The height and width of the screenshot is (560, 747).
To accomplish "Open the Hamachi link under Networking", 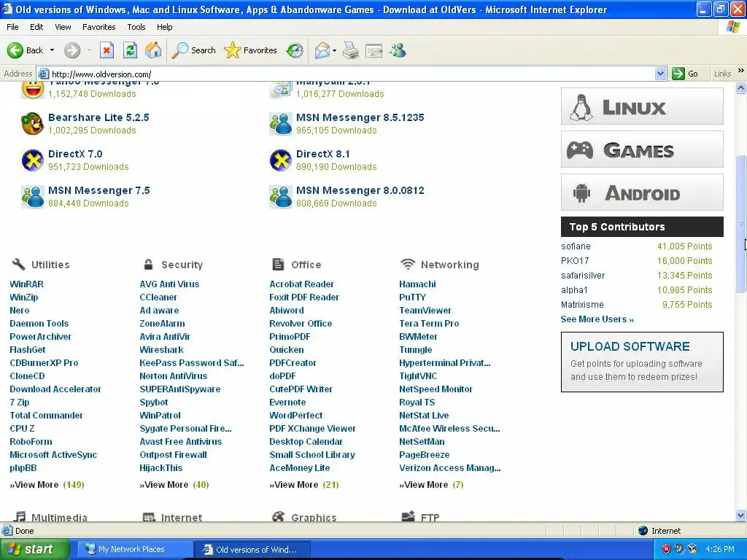I will pyautogui.click(x=417, y=284).
